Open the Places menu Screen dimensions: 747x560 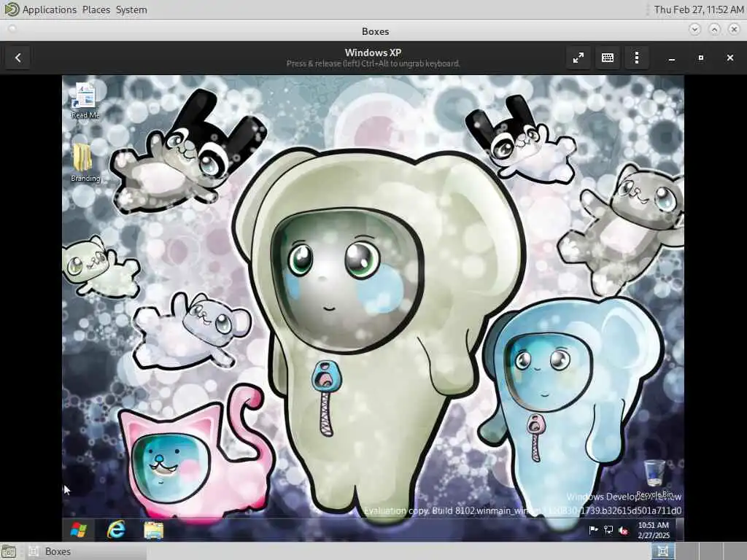96,9
